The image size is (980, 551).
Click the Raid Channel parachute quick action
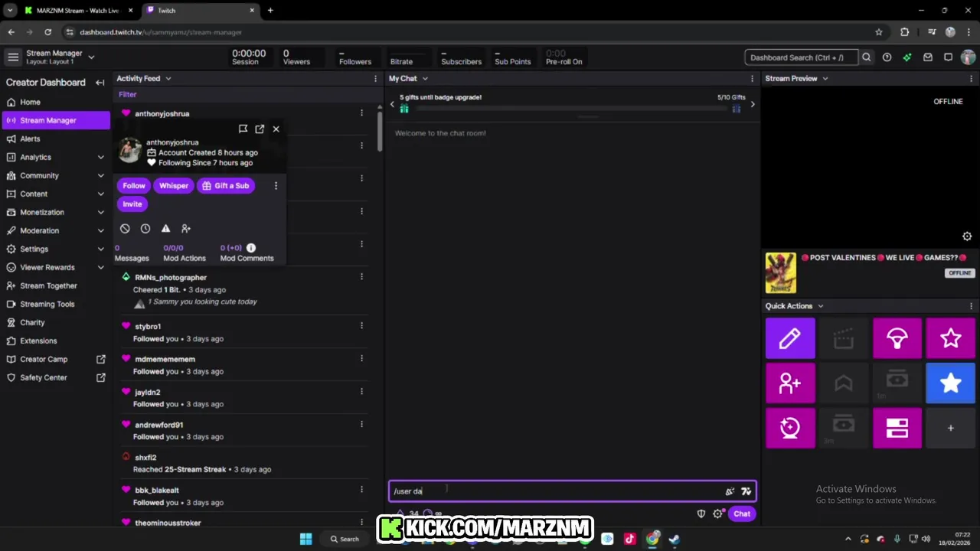click(897, 338)
